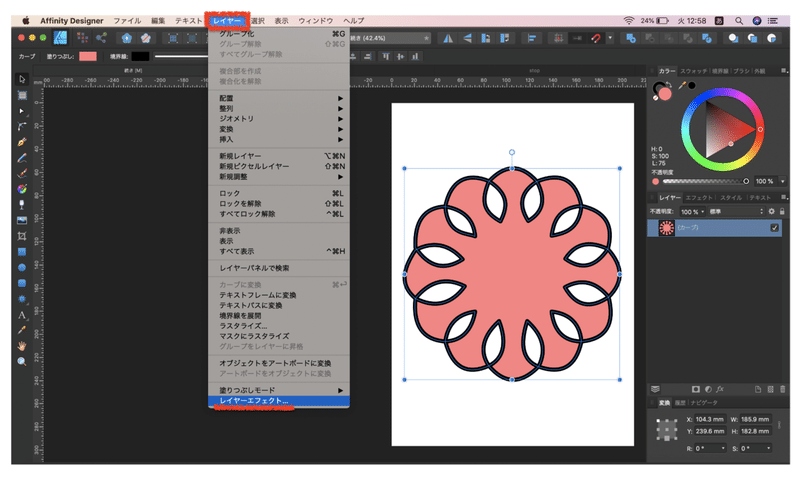800x479 pixels.
Task: Toggle Insert Behind Selection icon
Action: (733, 38)
